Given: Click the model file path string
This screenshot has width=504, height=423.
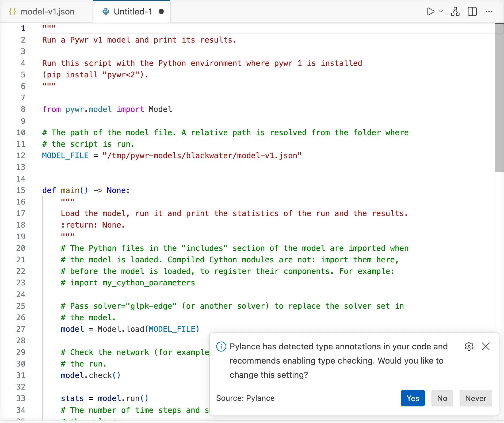Looking at the screenshot, I should pos(202,156).
